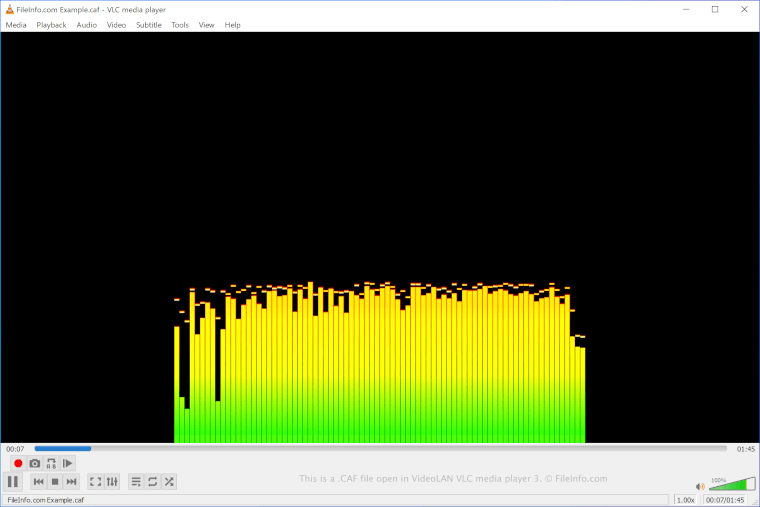Stop the playback
Image resolution: width=760 pixels, height=507 pixels.
click(x=55, y=482)
